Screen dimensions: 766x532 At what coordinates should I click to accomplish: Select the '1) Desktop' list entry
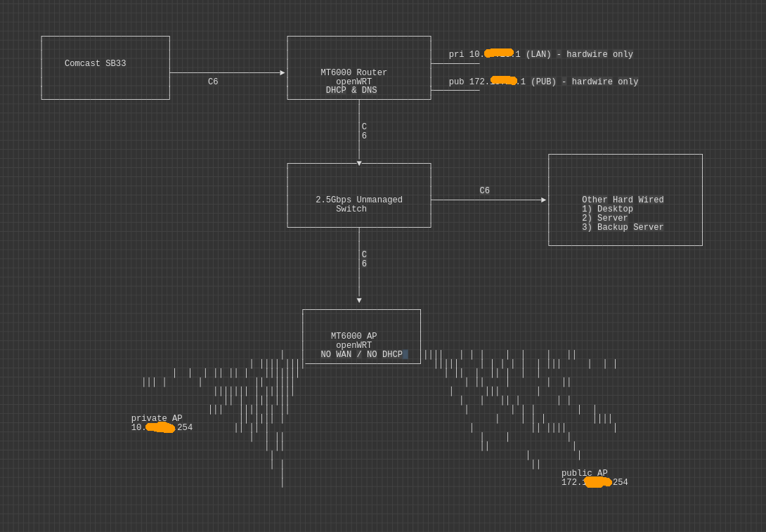[x=607, y=209]
